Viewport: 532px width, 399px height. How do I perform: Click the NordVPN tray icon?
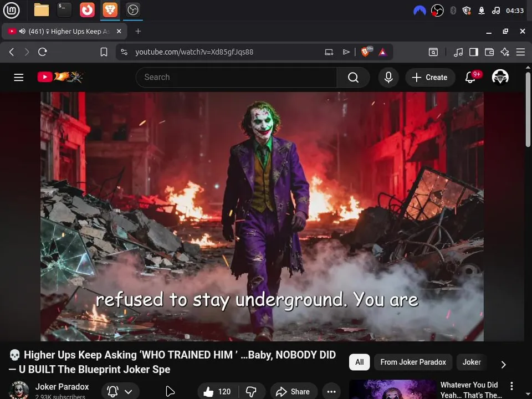click(420, 11)
